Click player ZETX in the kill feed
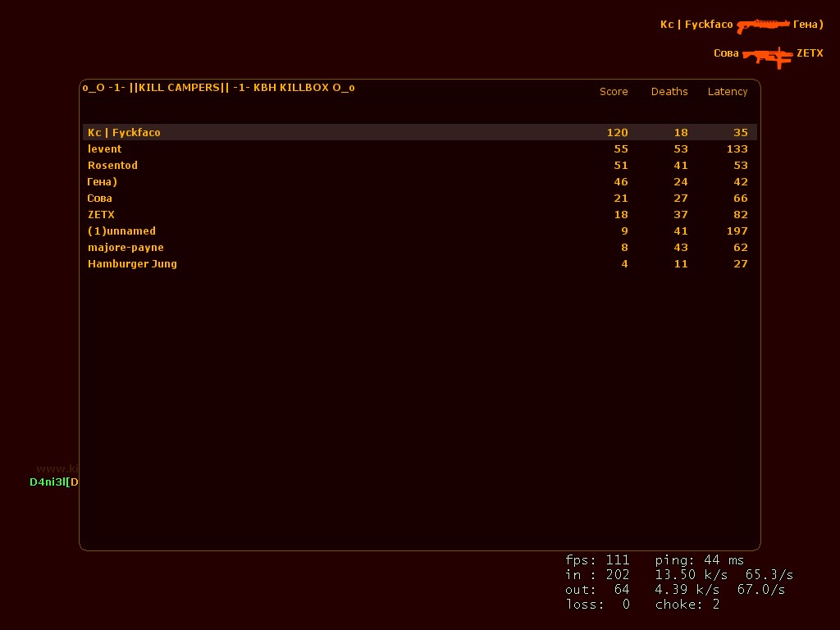Image resolution: width=840 pixels, height=630 pixels. click(810, 52)
